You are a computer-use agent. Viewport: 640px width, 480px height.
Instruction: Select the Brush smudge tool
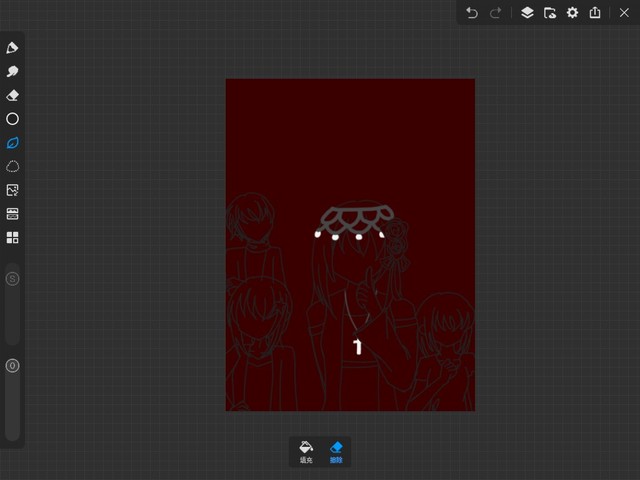coord(13,72)
